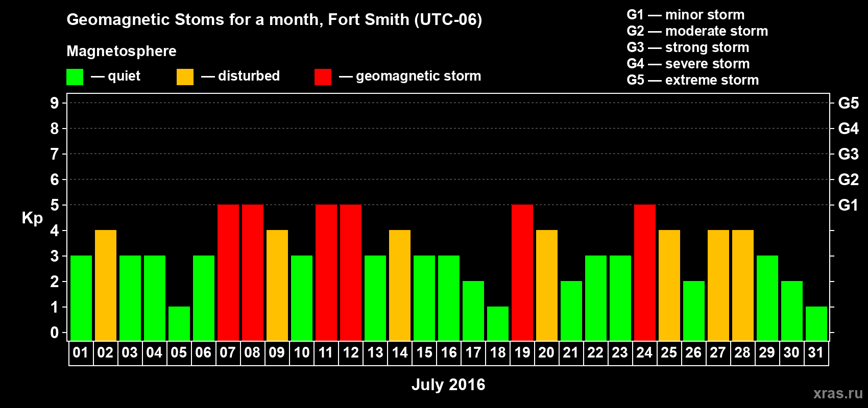Click the orange bar for July 27
This screenshot has width=868, height=408.
718,286
